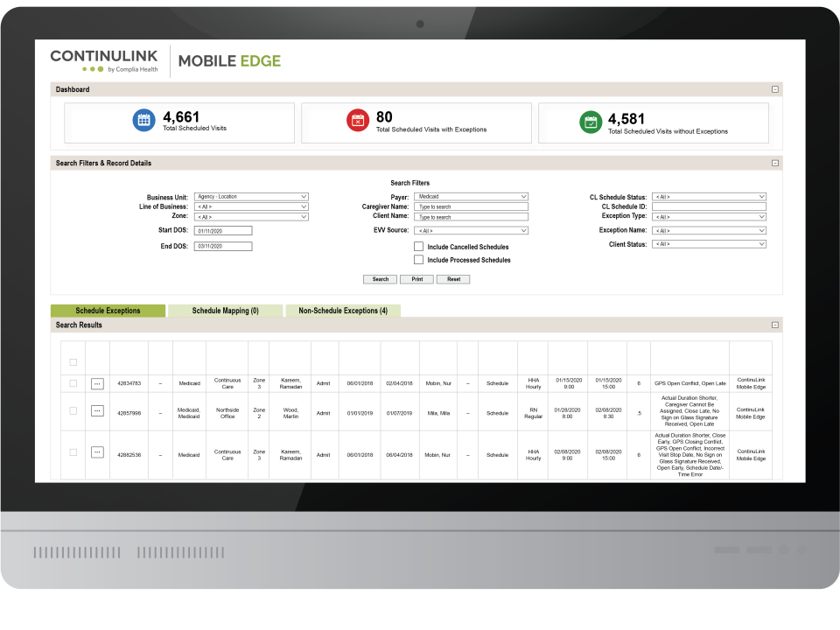
Task: Click the Reset button
Action: 453,279
